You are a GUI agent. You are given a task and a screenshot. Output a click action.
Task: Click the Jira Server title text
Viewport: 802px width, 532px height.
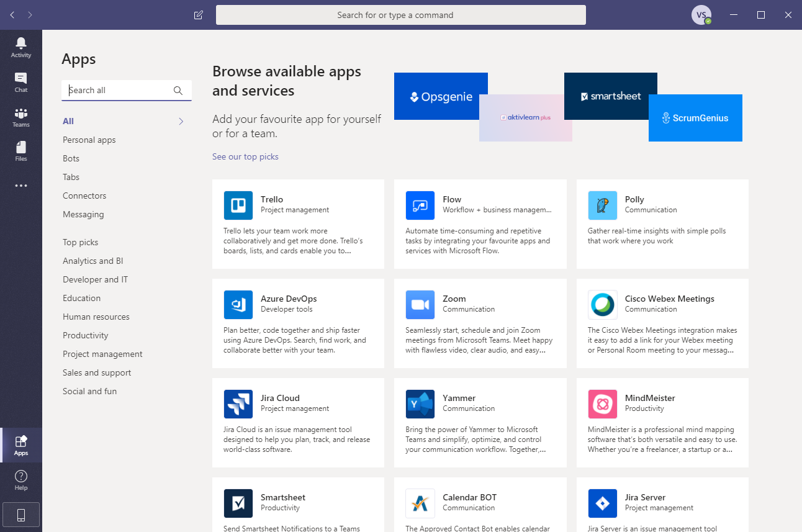pos(646,497)
